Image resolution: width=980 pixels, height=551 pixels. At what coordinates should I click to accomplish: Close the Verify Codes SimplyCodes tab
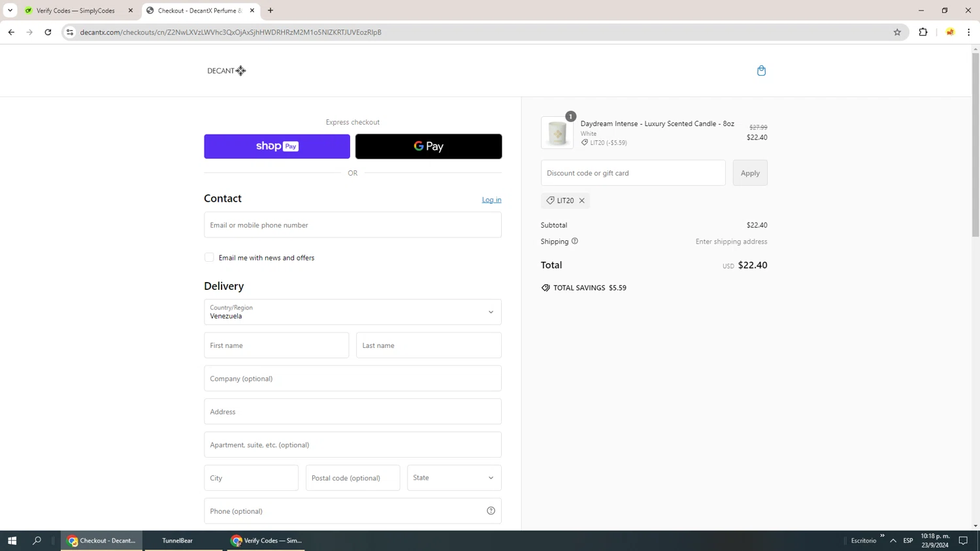pos(131,10)
